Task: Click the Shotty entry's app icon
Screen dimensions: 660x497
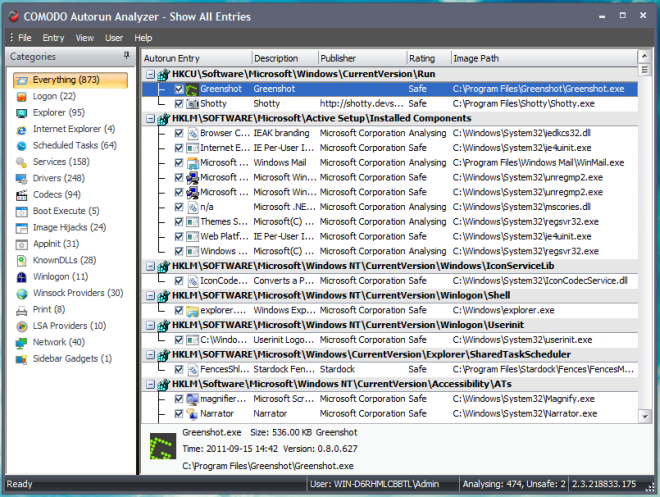Action: coord(192,104)
